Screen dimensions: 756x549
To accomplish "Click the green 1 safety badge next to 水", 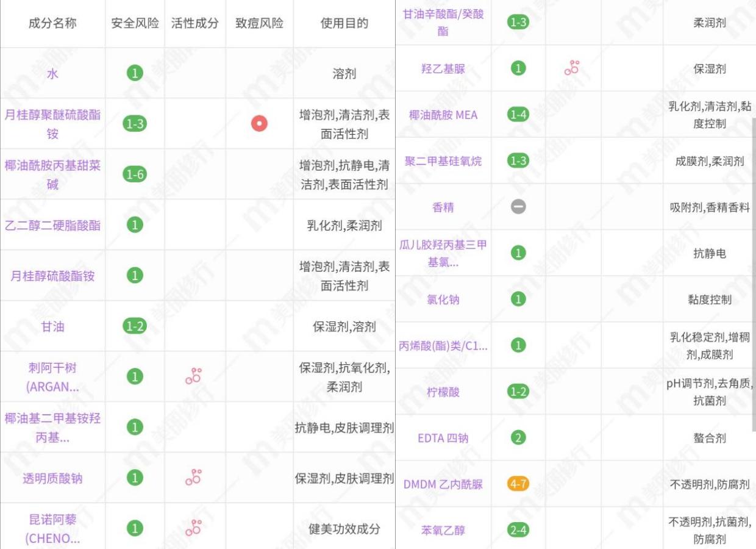I will 135,72.
